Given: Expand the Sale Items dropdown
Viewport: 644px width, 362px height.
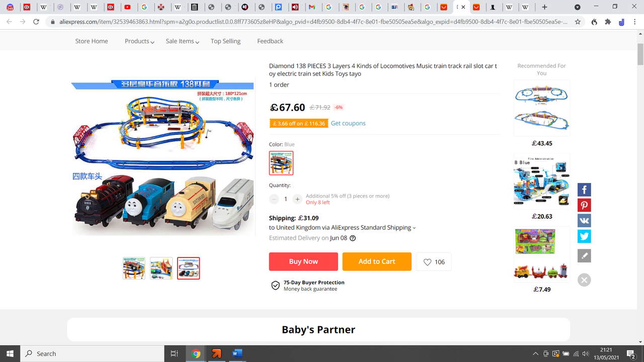Looking at the screenshot, I should click(183, 41).
